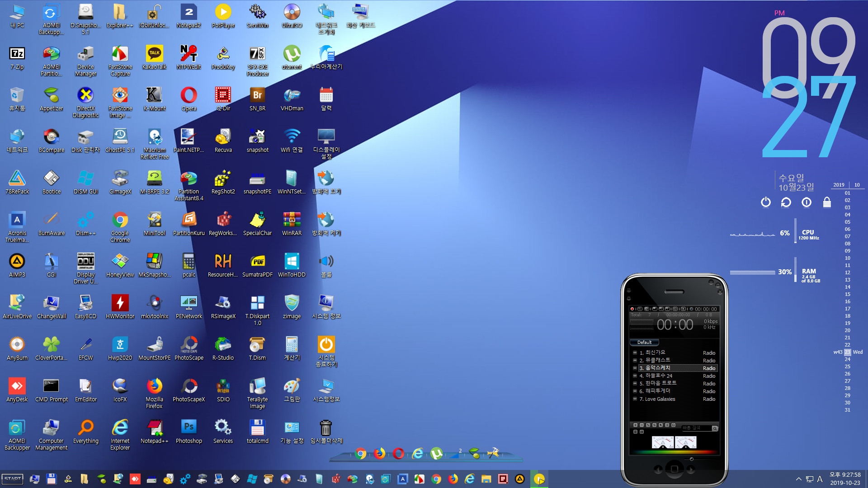Click the next track button on phone skin
The image size is (868, 488).
point(691,469)
